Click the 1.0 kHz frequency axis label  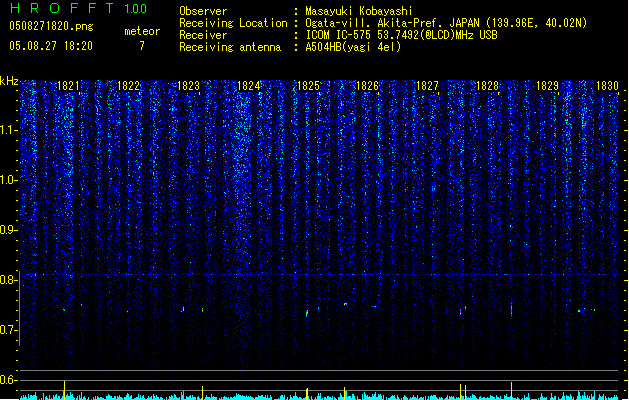click(8, 180)
